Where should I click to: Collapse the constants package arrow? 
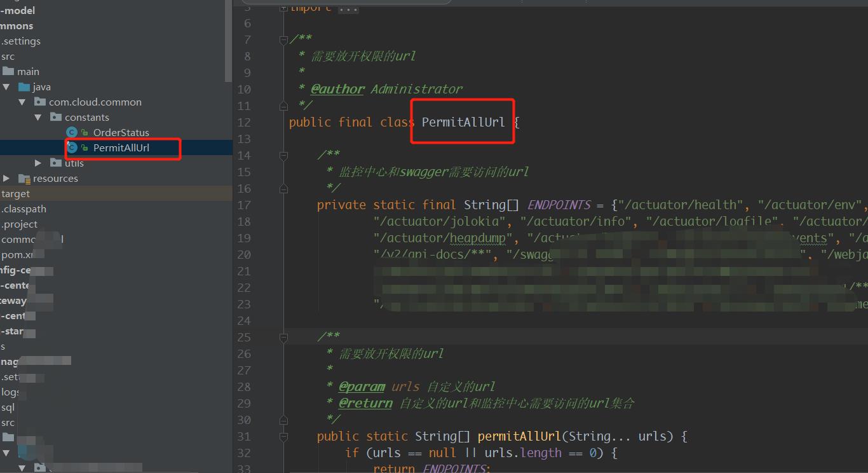38,117
